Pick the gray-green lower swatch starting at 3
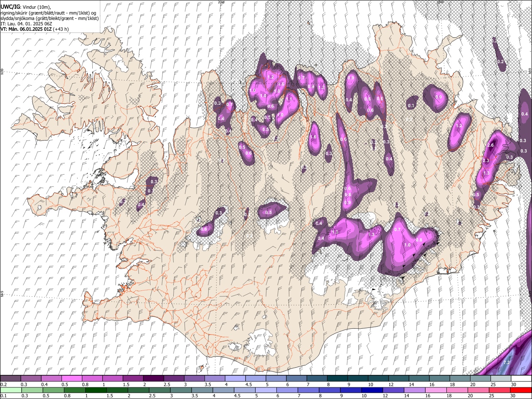This screenshot has height=399, width=532. pyautogui.click(x=180, y=390)
